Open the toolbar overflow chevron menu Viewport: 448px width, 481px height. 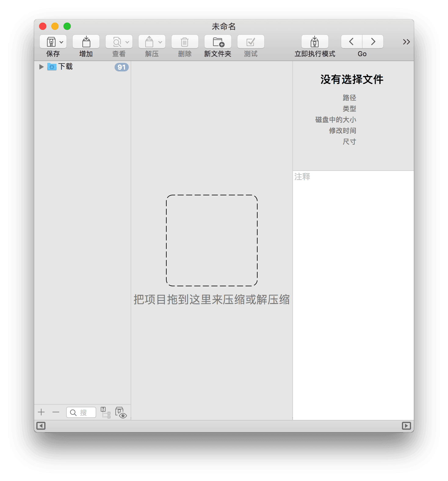(406, 42)
